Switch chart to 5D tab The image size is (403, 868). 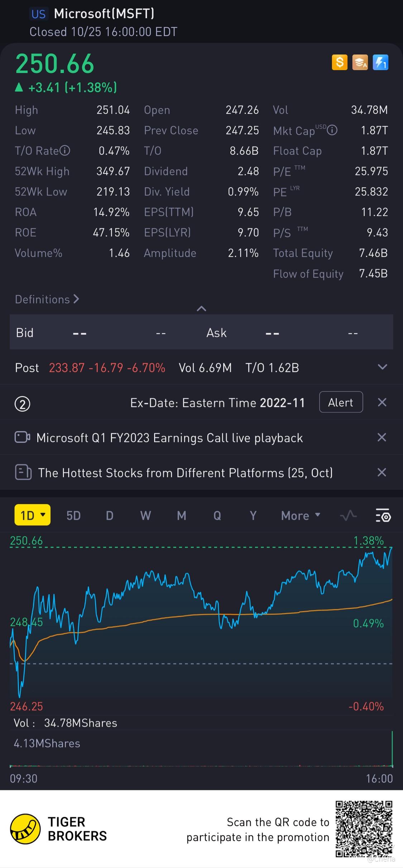pos(73,516)
